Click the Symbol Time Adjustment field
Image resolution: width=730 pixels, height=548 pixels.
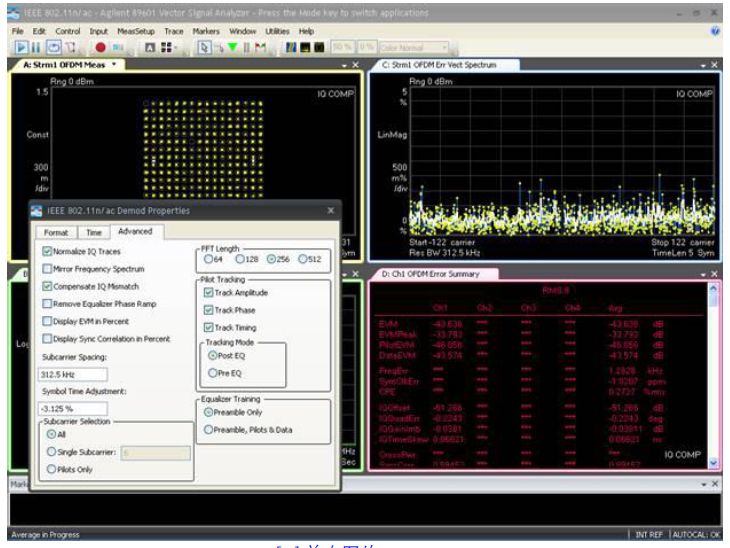coord(73,409)
